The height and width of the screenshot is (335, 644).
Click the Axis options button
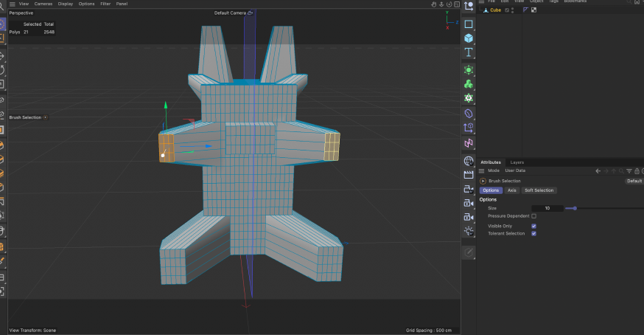pyautogui.click(x=511, y=190)
